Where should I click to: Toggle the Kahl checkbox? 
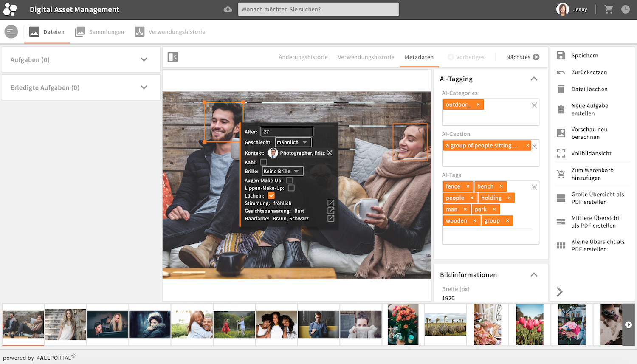[x=263, y=162]
